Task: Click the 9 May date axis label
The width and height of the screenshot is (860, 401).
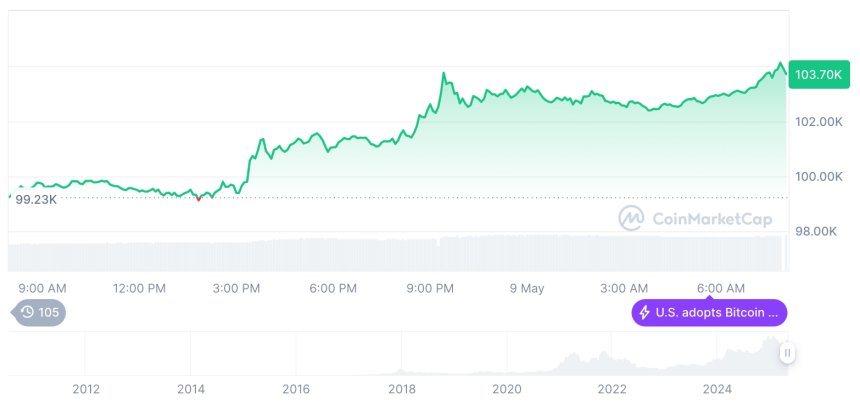Action: click(527, 288)
